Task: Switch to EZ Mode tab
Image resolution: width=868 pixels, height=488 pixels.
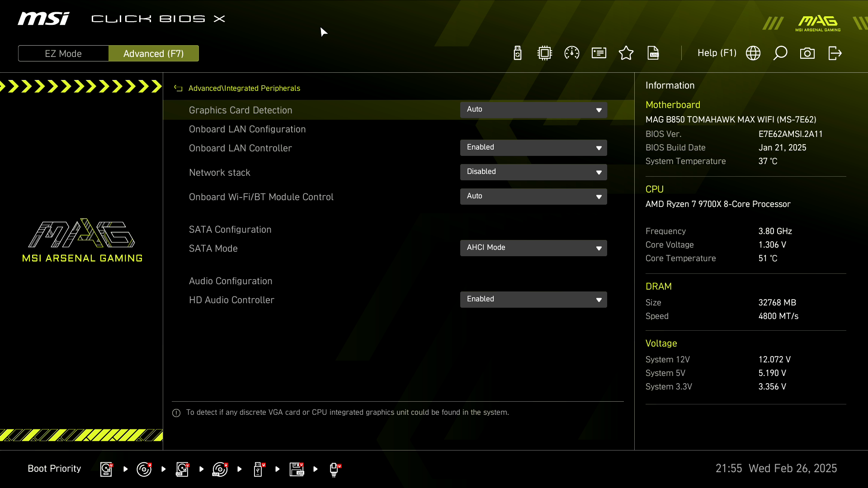Action: click(x=63, y=53)
